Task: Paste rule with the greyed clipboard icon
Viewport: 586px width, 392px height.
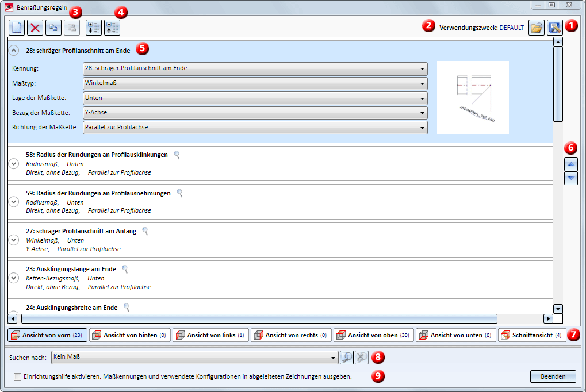Action: point(72,28)
